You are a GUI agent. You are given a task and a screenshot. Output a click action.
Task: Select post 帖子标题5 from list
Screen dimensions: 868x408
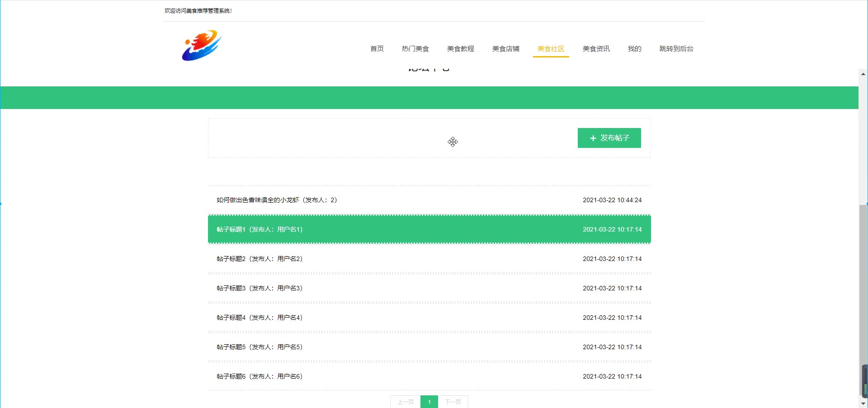[259, 347]
